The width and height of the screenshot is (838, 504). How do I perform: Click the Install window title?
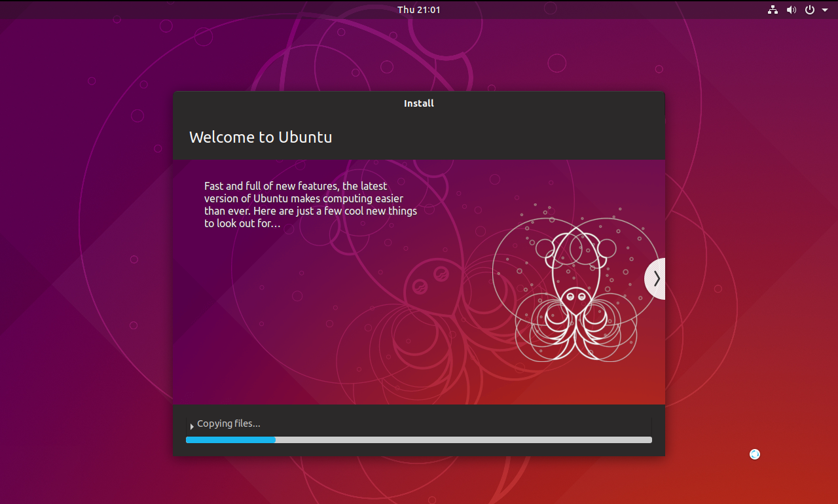pos(418,103)
